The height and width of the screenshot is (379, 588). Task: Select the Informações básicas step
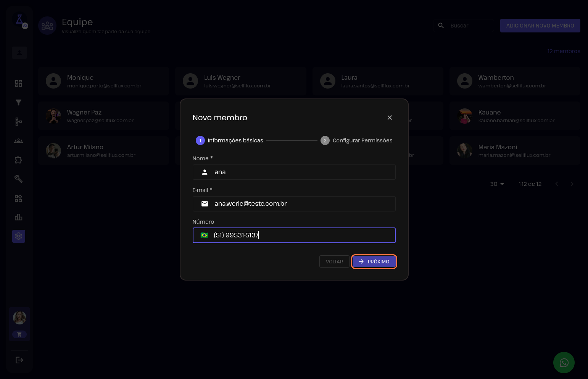tap(230, 140)
